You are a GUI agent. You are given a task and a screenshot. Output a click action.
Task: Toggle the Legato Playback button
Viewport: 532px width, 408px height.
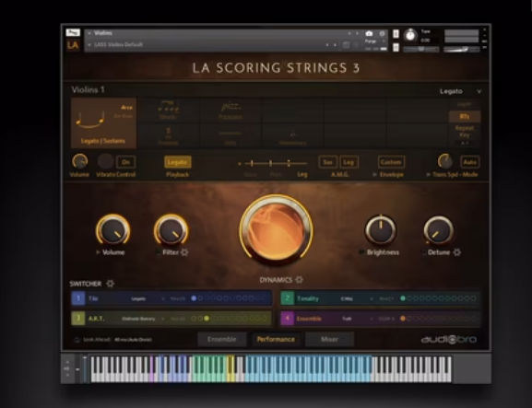(x=177, y=162)
